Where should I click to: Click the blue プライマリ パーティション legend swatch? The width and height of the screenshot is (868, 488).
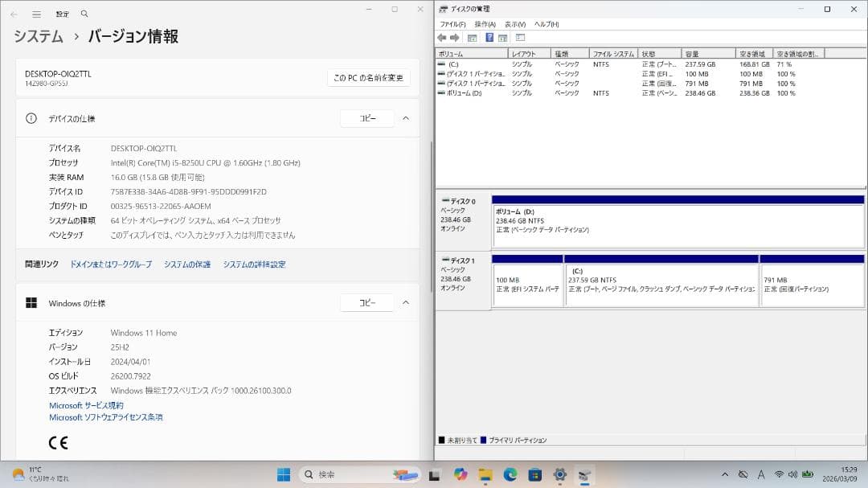tap(483, 441)
